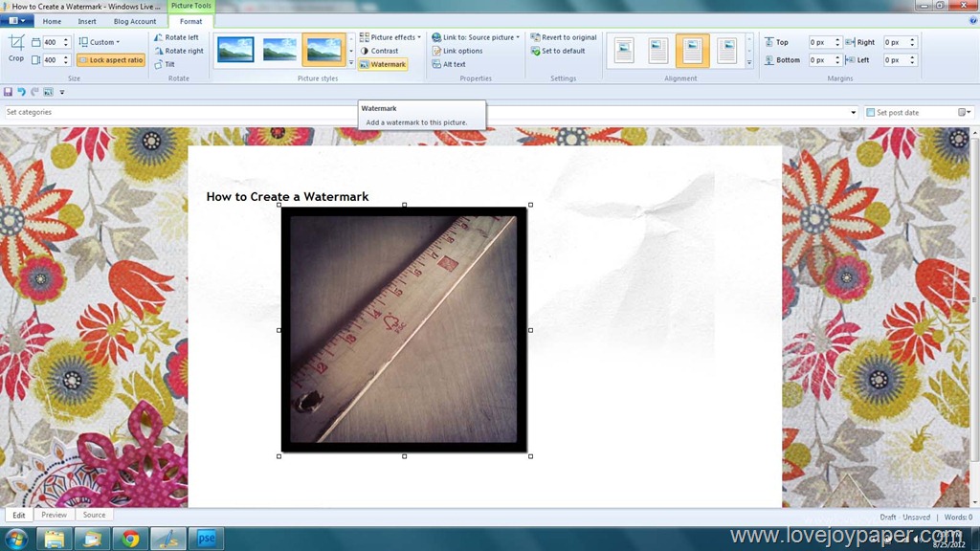This screenshot has height=551, width=980.
Task: Select the second picture style thumbnail
Action: 280,50
